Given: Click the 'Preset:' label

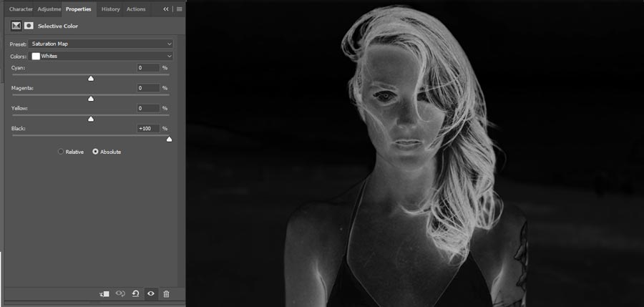Looking at the screenshot, I should (18, 44).
